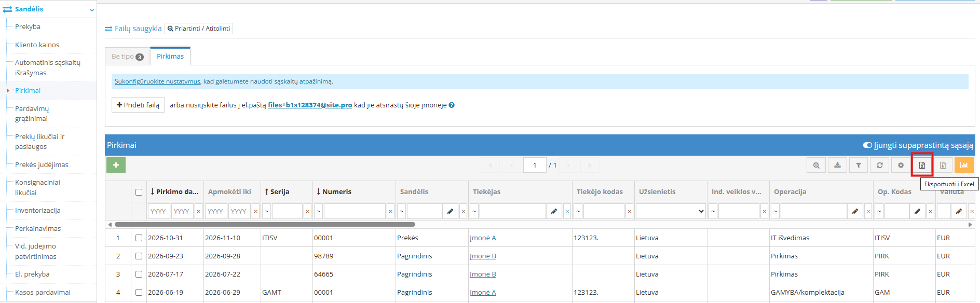Open the Serija filter operator tilde
The height and width of the screenshot is (303, 980).
tap(267, 211)
